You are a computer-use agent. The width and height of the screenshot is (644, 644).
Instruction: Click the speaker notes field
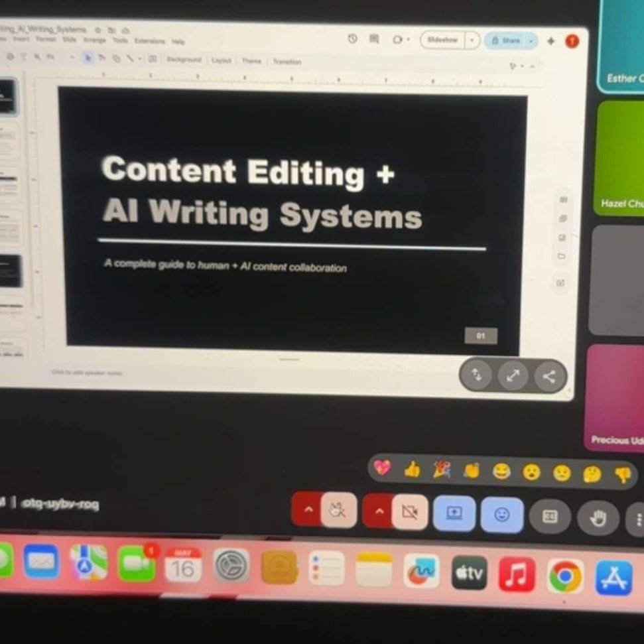pyautogui.click(x=87, y=372)
